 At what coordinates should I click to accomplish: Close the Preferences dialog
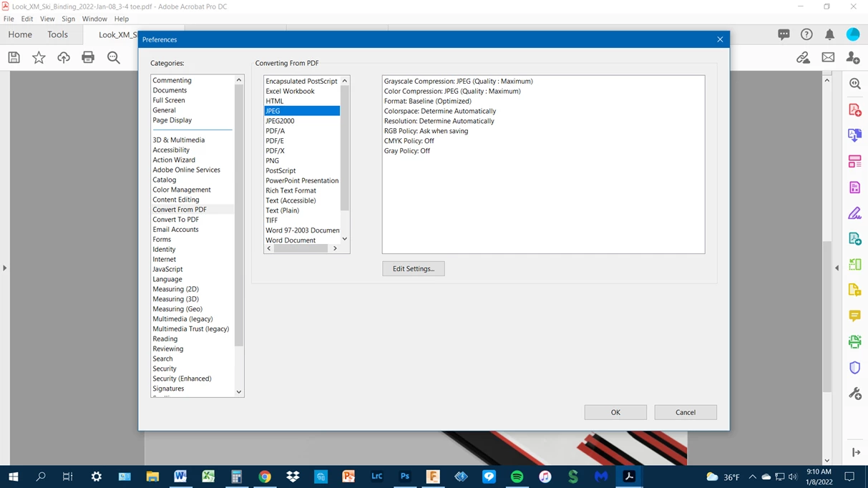coord(720,39)
